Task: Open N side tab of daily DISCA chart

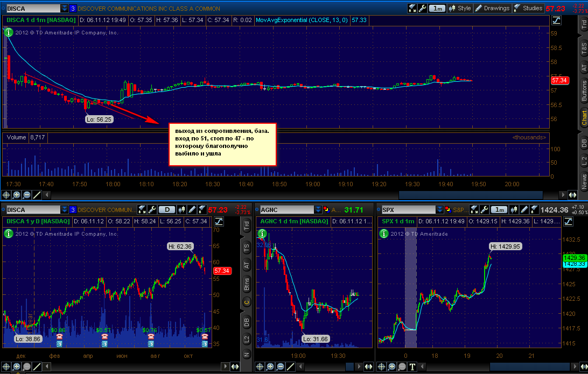Action: point(247,354)
